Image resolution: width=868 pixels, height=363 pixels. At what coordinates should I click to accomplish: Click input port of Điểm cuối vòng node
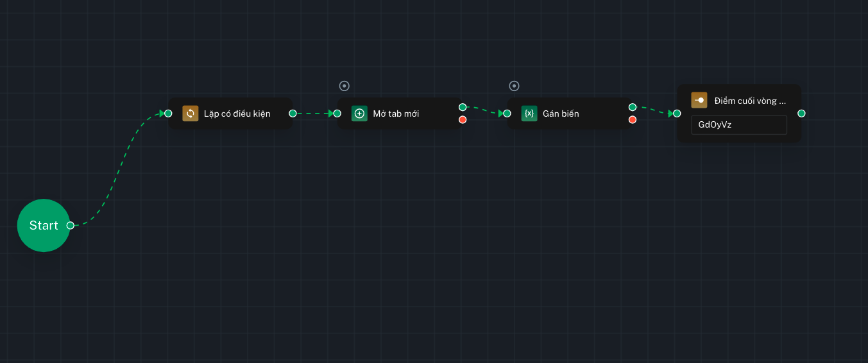click(677, 114)
